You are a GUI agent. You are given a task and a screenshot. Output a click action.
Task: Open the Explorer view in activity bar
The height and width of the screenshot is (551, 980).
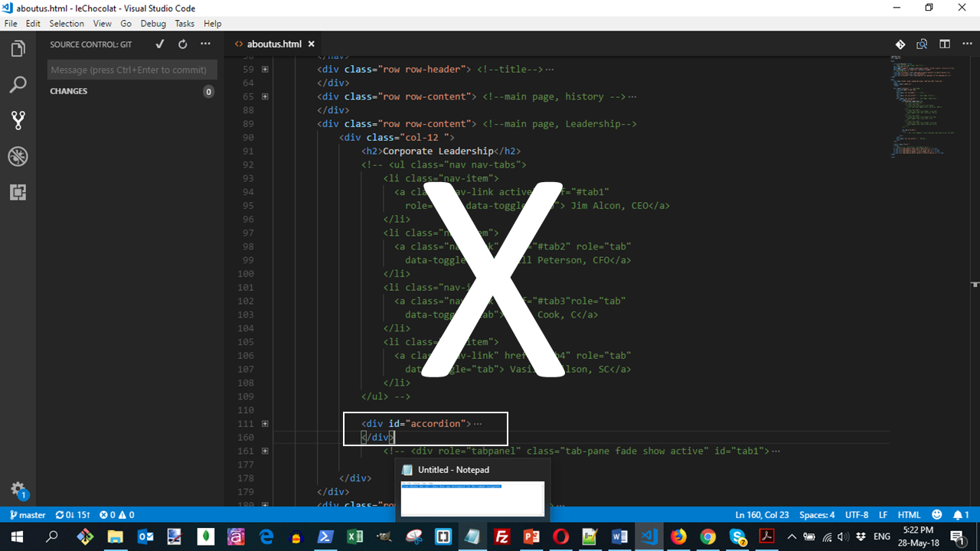18,49
